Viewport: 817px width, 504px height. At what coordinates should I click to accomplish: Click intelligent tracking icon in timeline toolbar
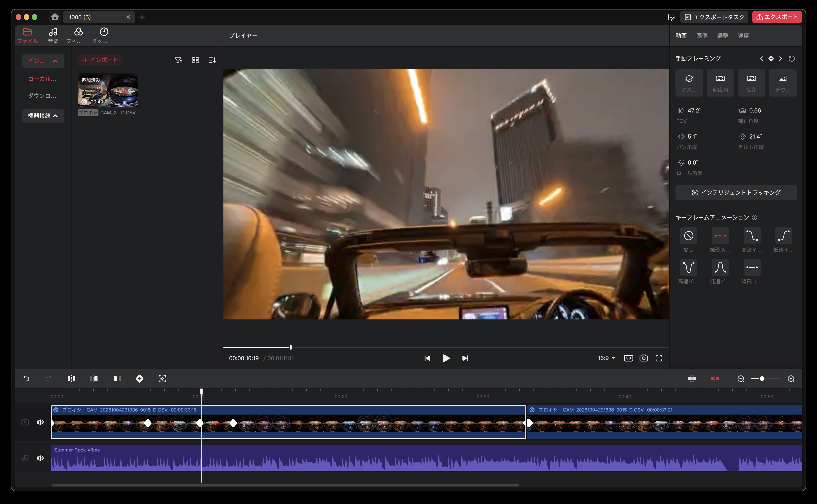pyautogui.click(x=162, y=378)
